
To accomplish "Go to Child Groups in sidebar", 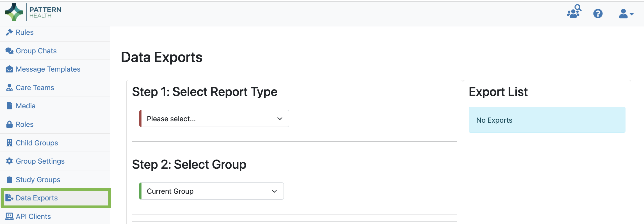I will 37,143.
